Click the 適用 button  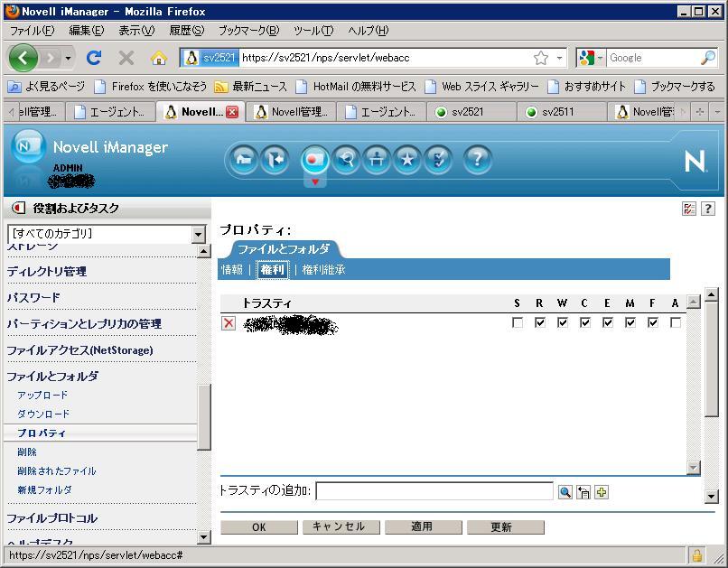pyautogui.click(x=423, y=527)
